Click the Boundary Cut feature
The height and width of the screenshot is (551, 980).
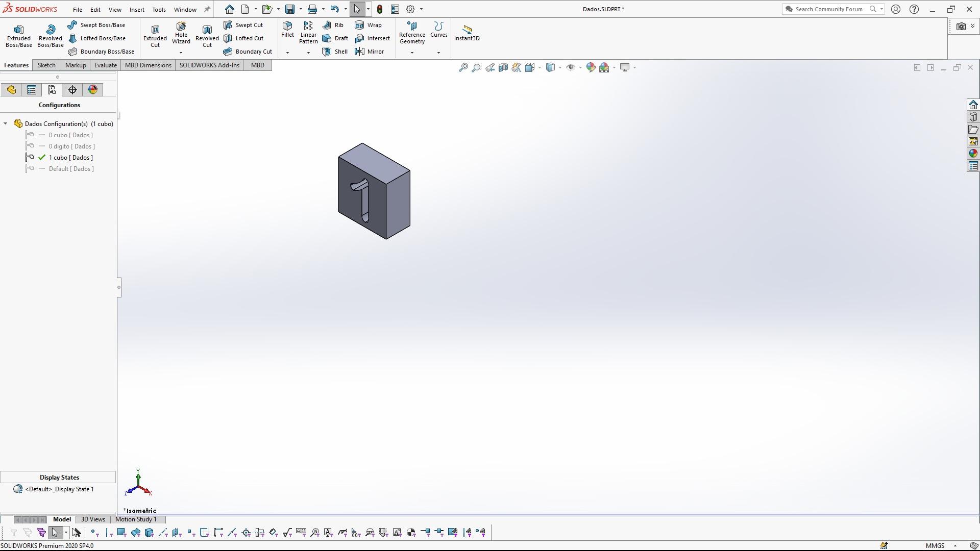click(x=248, y=52)
